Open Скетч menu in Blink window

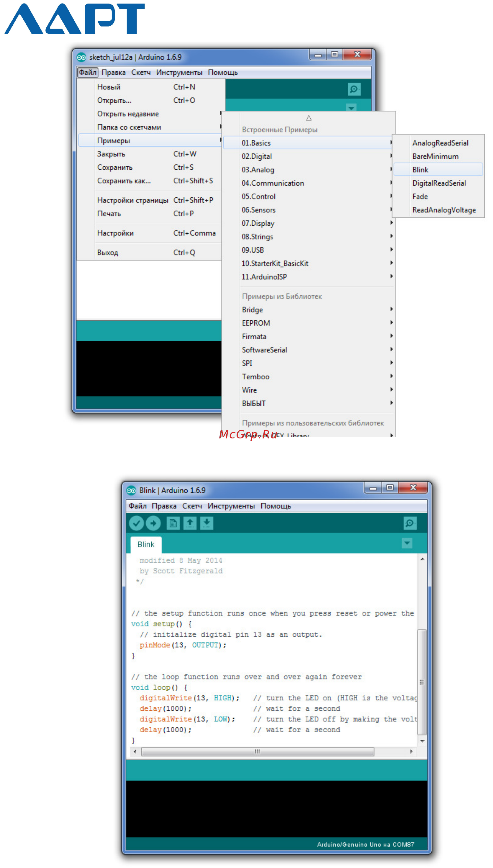(192, 506)
